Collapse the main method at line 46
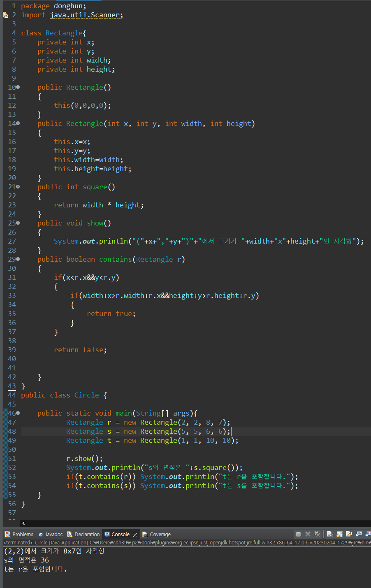This screenshot has height=588, width=371. 18,413
